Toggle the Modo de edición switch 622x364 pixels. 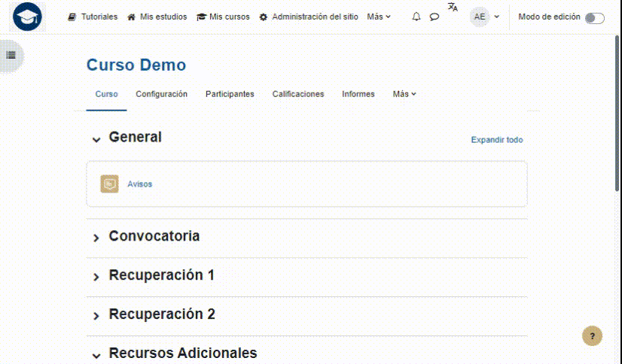click(x=595, y=18)
